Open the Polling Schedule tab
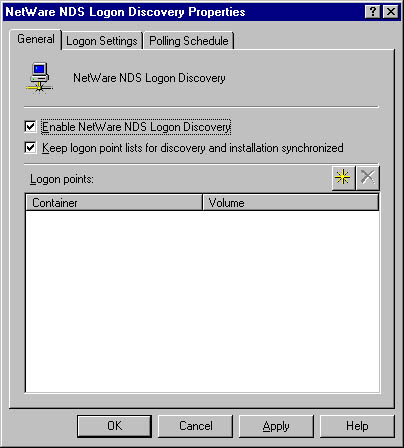This screenshot has height=448, width=404. pyautogui.click(x=189, y=41)
